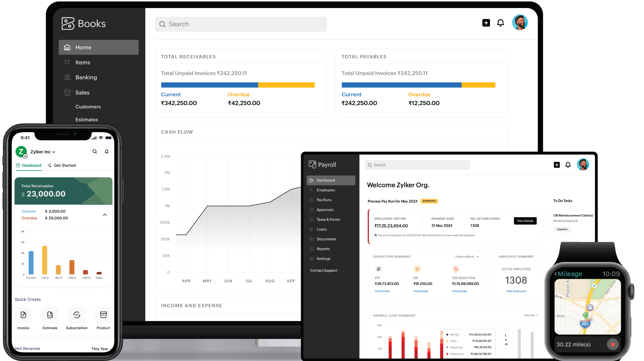
Task: Open the Zylker Inc organization switcher
Action: (42, 151)
